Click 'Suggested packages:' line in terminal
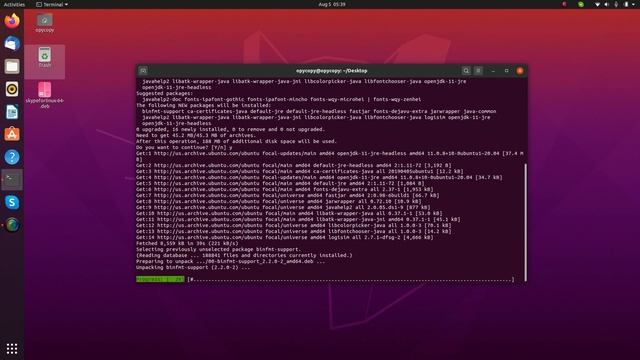 coord(164,93)
